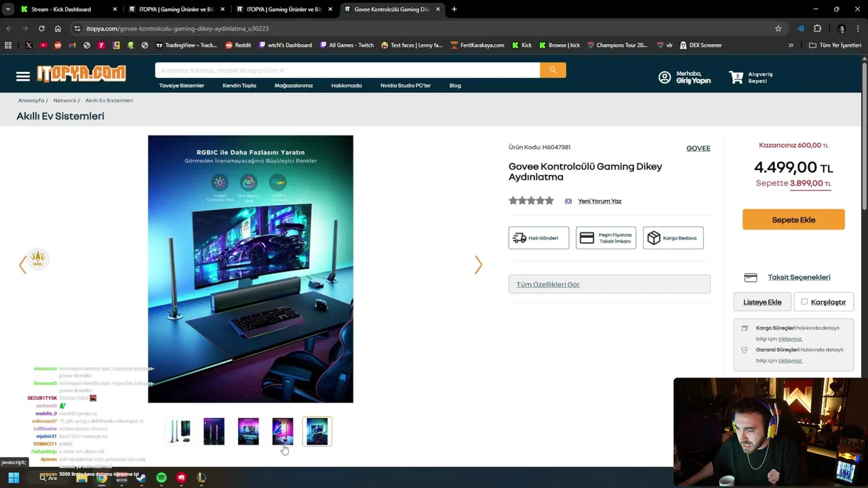Open the DEX Screener bookmark

700,45
